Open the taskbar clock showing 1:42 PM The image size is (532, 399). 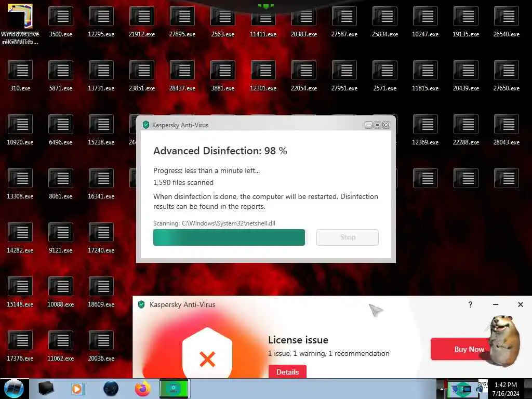pos(506,389)
